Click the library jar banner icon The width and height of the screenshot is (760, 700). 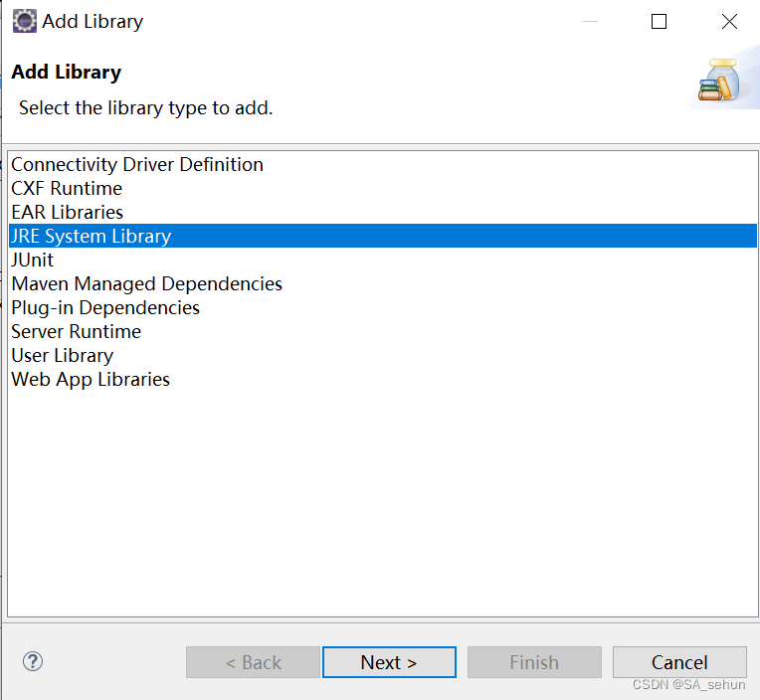(719, 82)
